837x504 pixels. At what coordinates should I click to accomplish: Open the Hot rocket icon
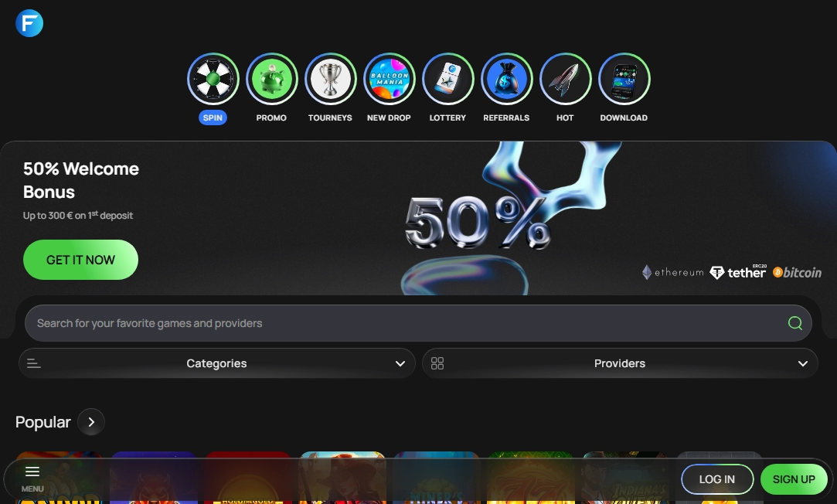tap(565, 79)
